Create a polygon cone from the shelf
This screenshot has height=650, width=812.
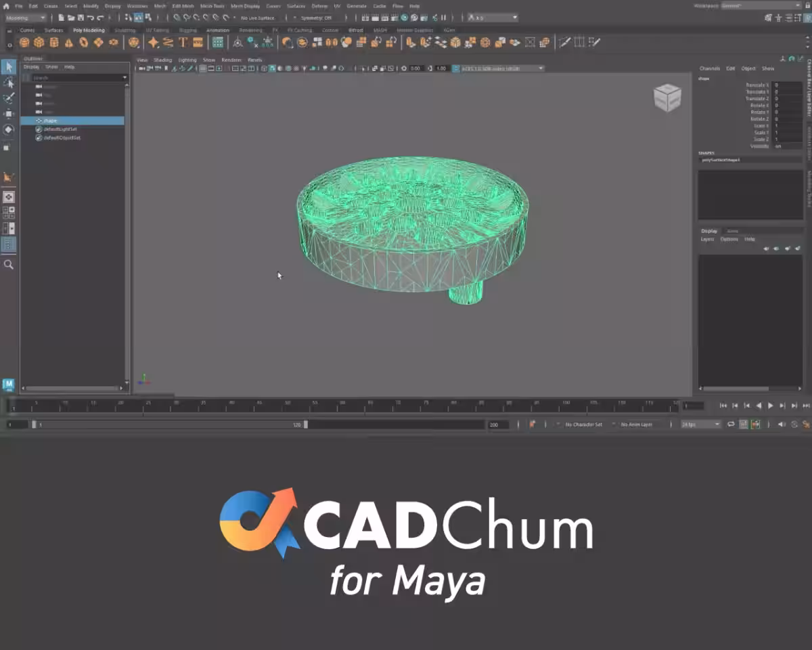point(69,42)
